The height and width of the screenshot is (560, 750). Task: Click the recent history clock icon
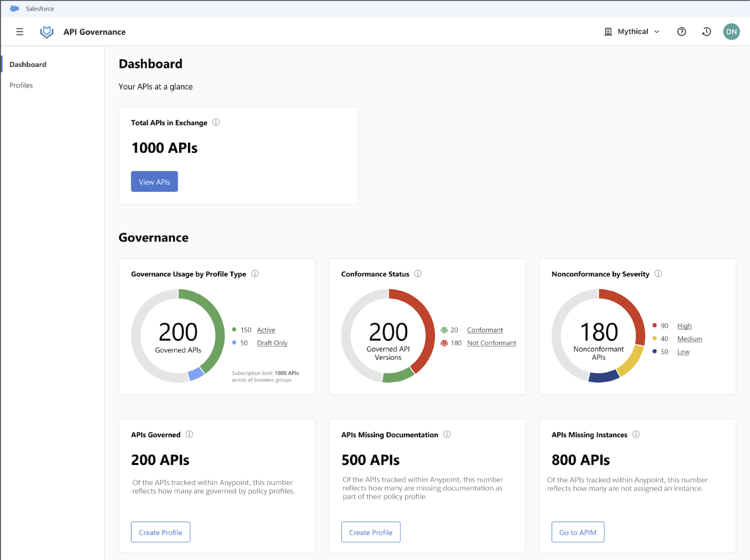(706, 31)
